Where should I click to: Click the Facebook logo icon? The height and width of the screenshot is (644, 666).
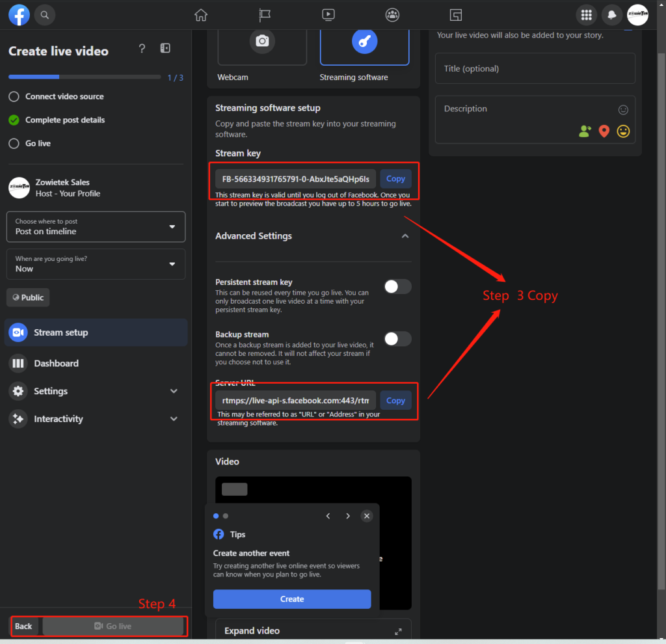[x=19, y=14]
